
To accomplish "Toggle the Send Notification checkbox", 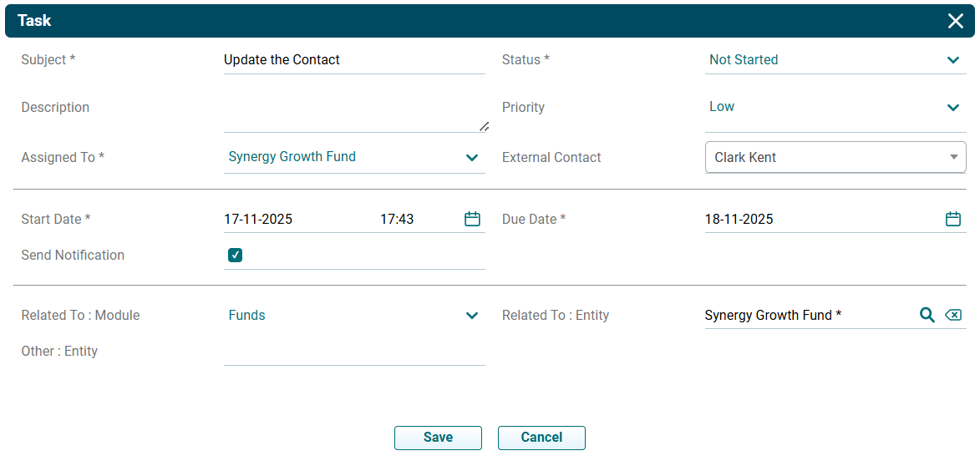I will pos(236,256).
